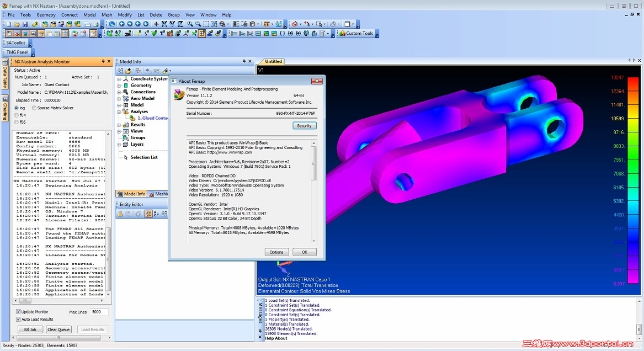This screenshot has width=644, height=351.
Task: Expand the Aero Model tree node
Action: pyautogui.click(x=119, y=99)
